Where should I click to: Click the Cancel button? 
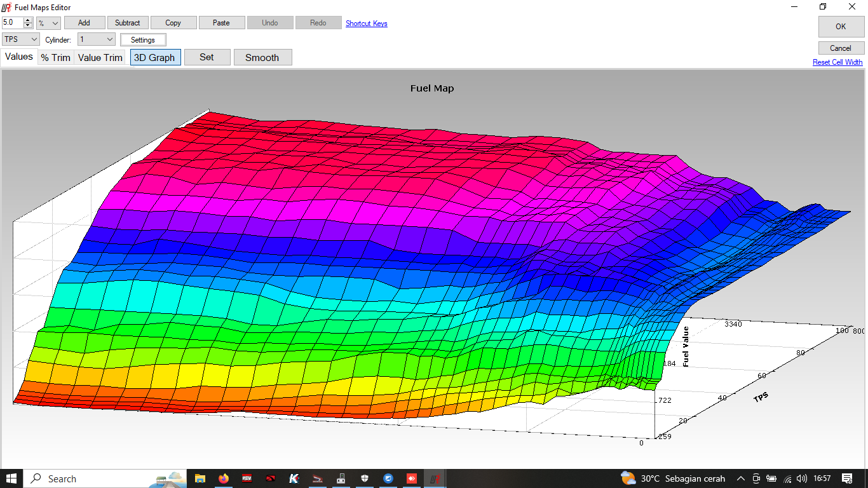pyautogui.click(x=841, y=48)
